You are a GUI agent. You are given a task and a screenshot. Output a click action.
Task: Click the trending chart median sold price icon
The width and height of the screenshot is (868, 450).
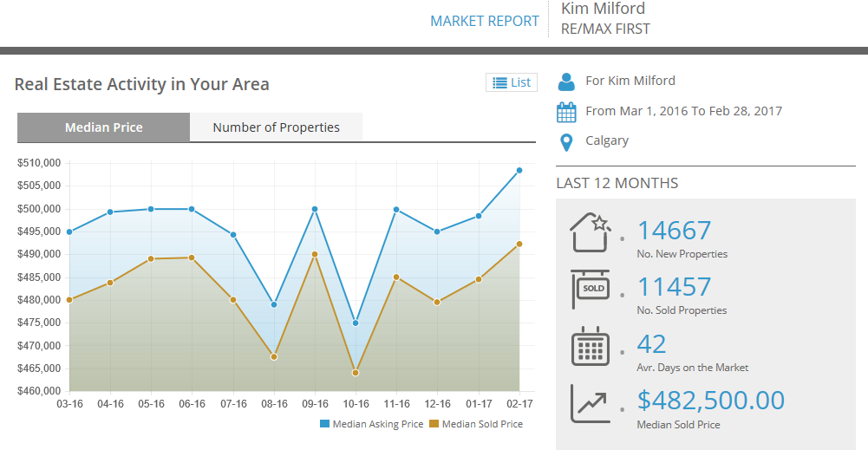coord(591,403)
